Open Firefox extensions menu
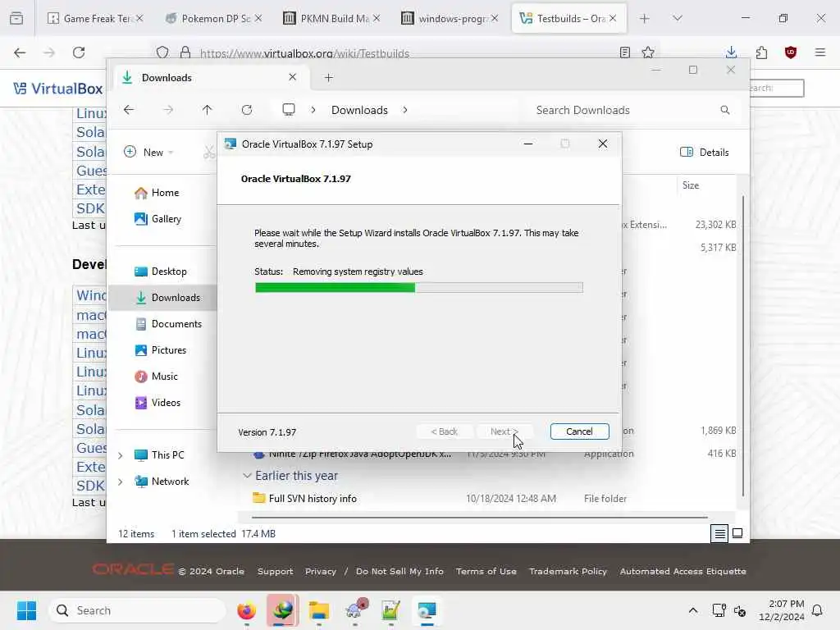 (761, 52)
